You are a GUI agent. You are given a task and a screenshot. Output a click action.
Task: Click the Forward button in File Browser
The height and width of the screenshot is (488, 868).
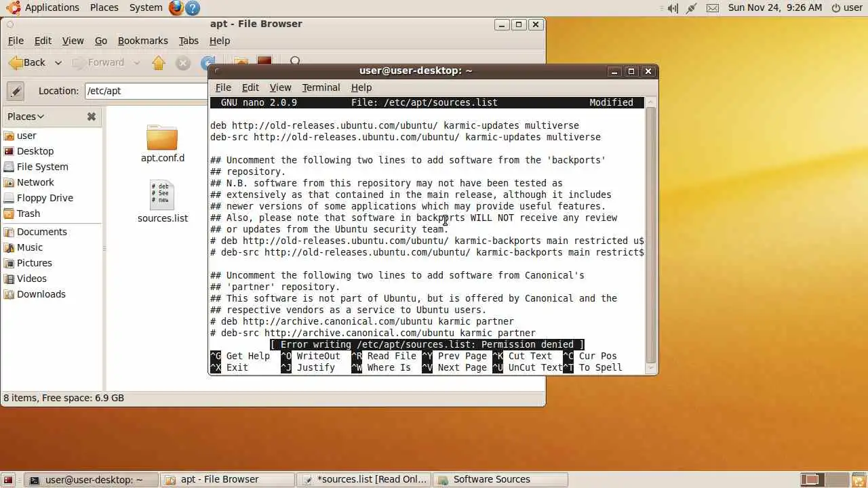point(99,63)
